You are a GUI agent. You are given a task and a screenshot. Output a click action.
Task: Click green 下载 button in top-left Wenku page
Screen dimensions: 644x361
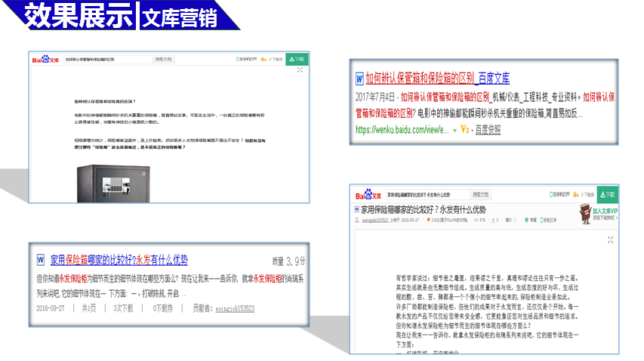point(297,59)
